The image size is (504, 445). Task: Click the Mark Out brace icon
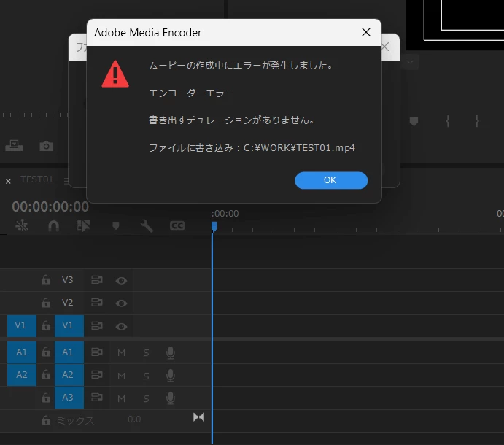pos(477,121)
